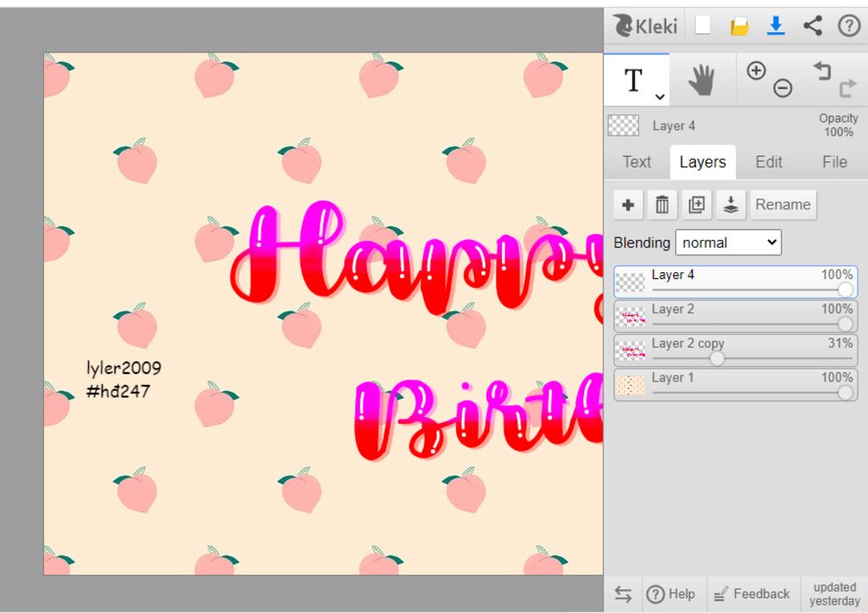Click the current Layer 4 preview thumbnail
Screen dimensions: 868x613
point(623,125)
